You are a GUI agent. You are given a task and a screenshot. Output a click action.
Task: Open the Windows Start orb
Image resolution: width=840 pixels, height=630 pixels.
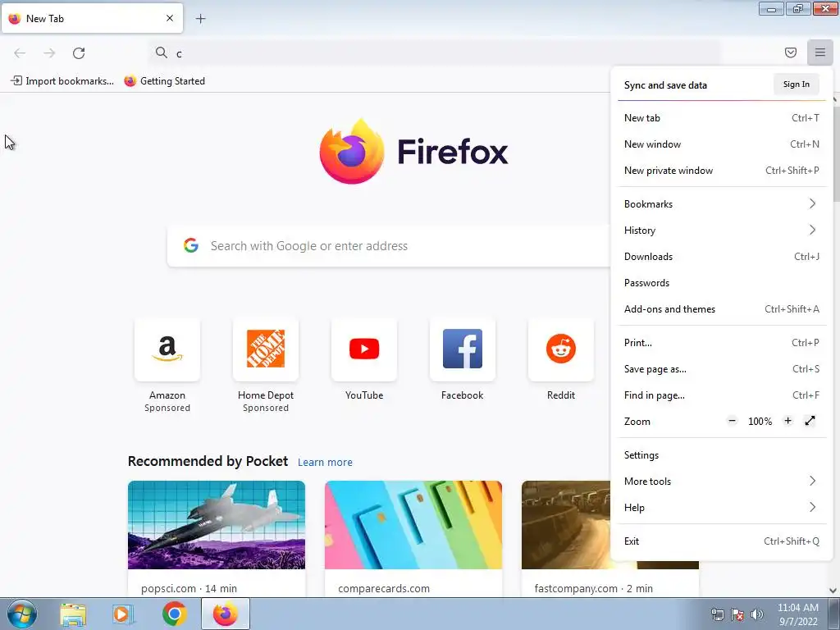tap(22, 614)
